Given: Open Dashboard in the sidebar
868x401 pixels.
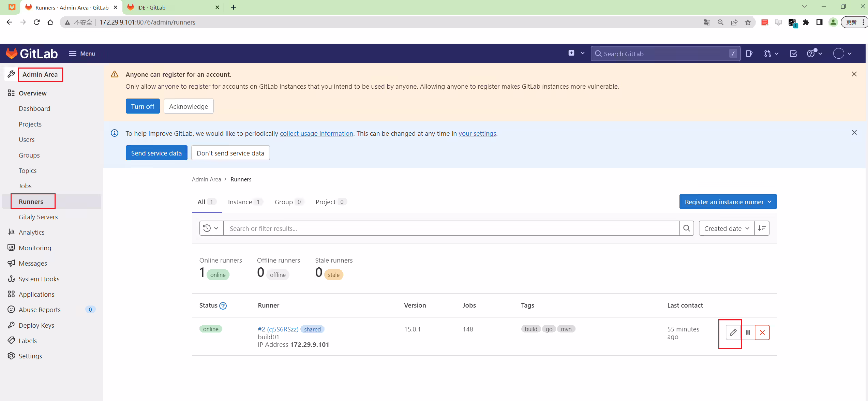Looking at the screenshot, I should pos(34,108).
